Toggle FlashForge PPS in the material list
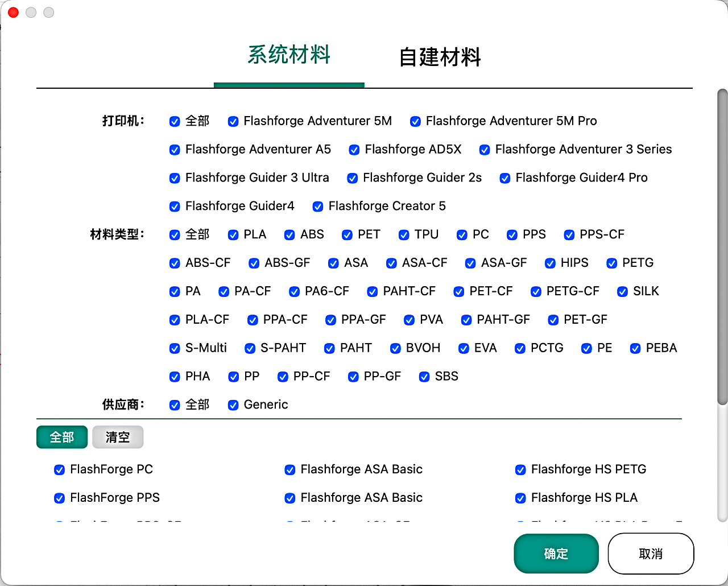Viewport: 728px width, 586px height. click(59, 498)
